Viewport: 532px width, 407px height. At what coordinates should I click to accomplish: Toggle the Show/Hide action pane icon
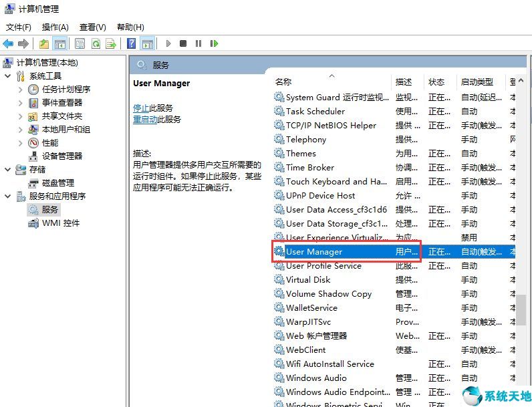pos(148,43)
